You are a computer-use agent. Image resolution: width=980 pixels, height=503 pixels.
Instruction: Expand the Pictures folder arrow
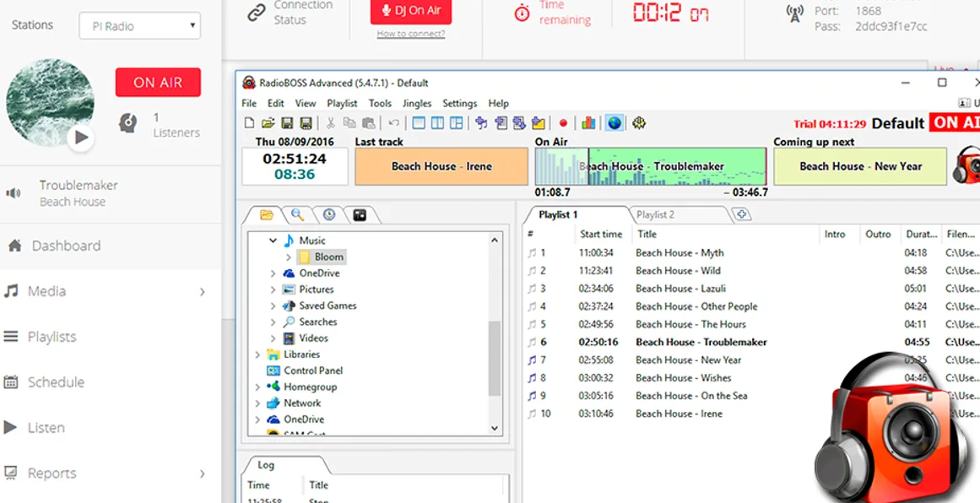273,289
